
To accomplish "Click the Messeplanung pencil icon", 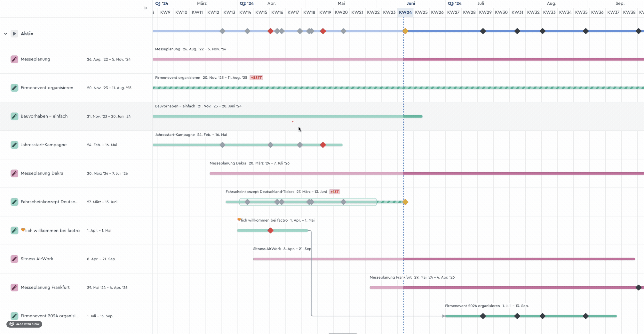I will point(14,59).
